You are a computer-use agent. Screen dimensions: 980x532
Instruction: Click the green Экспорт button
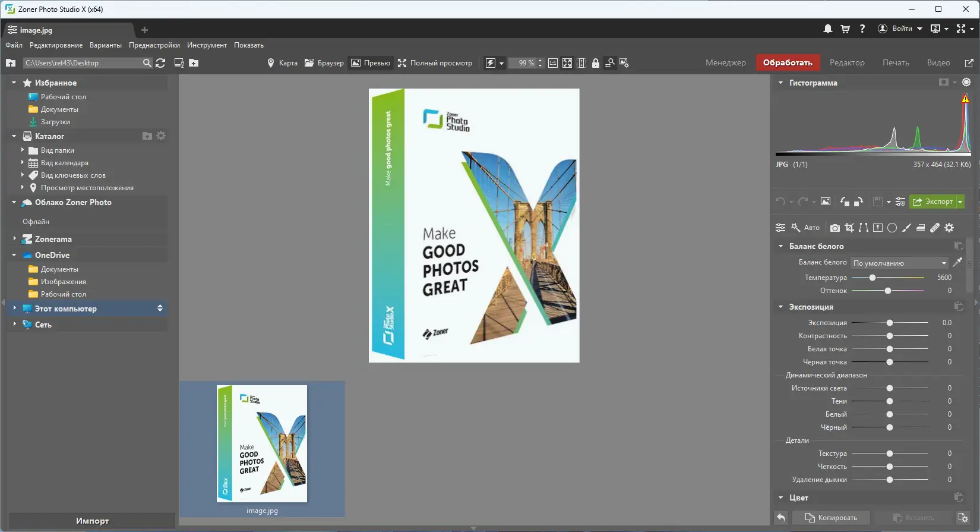pyautogui.click(x=932, y=202)
